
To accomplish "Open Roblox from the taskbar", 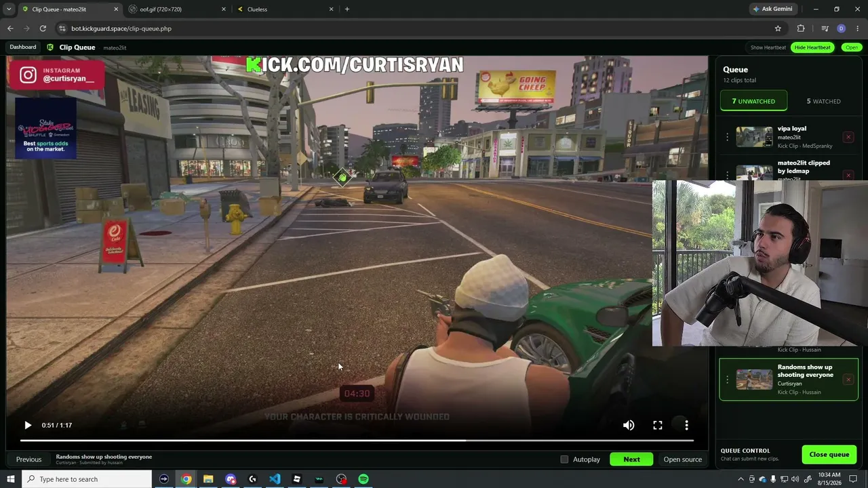I will [296, 479].
